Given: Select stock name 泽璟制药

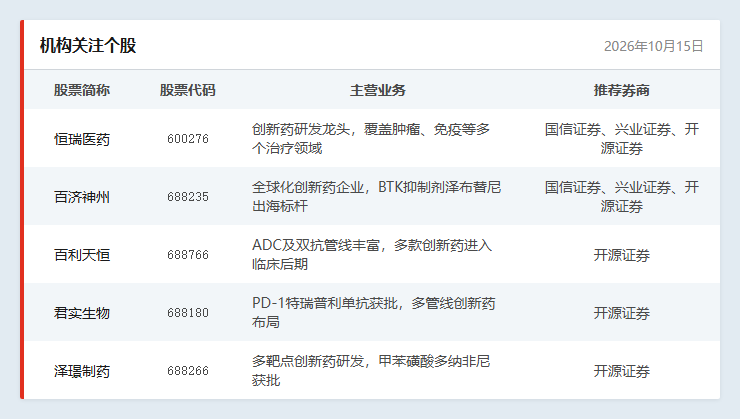Looking at the screenshot, I should click(82, 371).
